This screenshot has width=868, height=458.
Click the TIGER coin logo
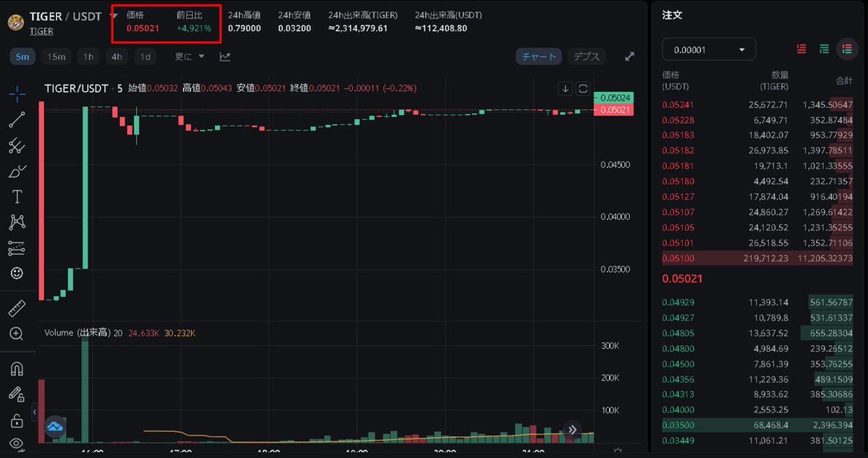16,22
